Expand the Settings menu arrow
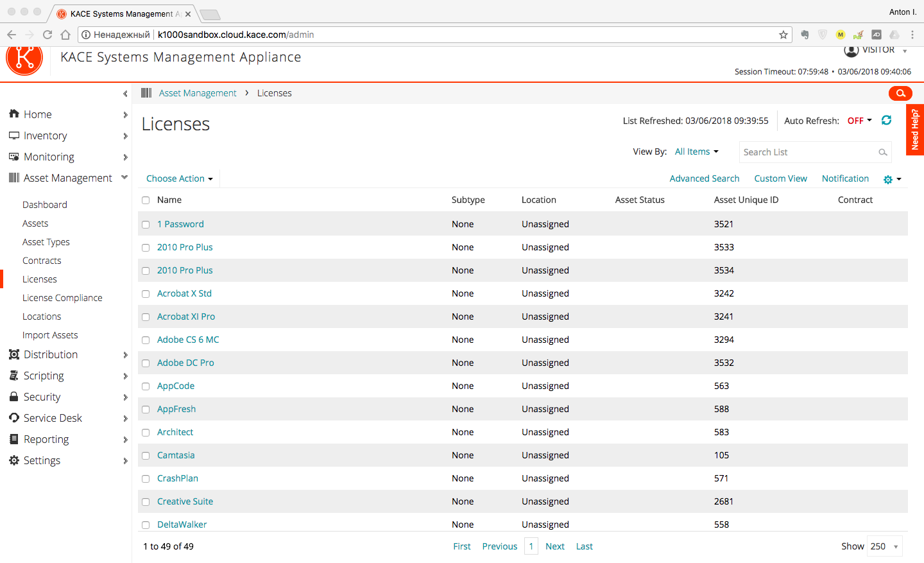Image resolution: width=924 pixels, height=563 pixels. (x=125, y=461)
